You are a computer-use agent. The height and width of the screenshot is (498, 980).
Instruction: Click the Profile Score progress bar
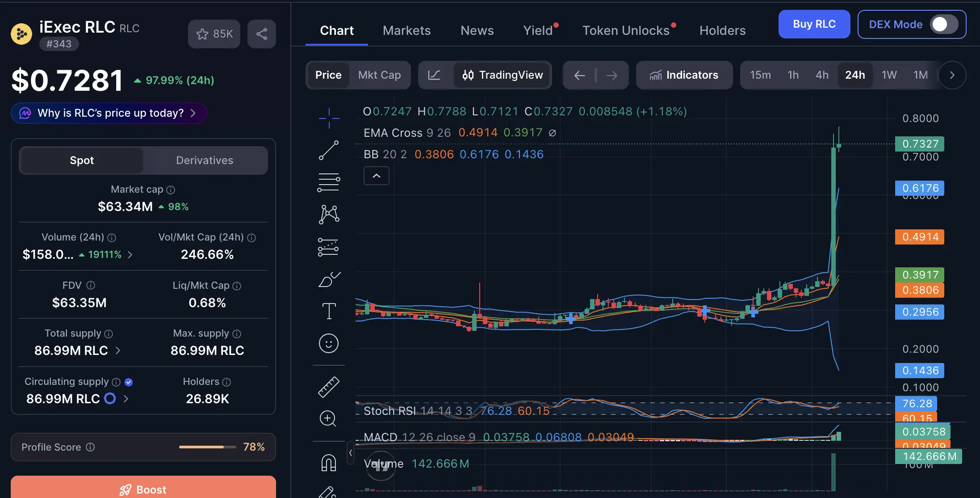[207, 447]
